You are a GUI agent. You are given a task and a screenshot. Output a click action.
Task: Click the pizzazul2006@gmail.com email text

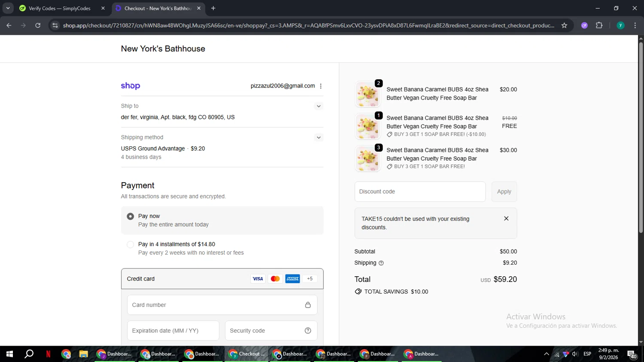point(283,86)
